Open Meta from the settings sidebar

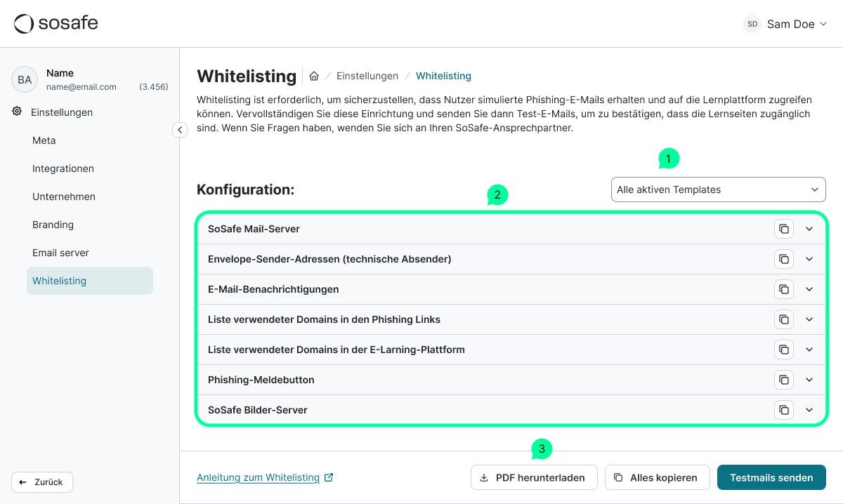click(x=44, y=140)
